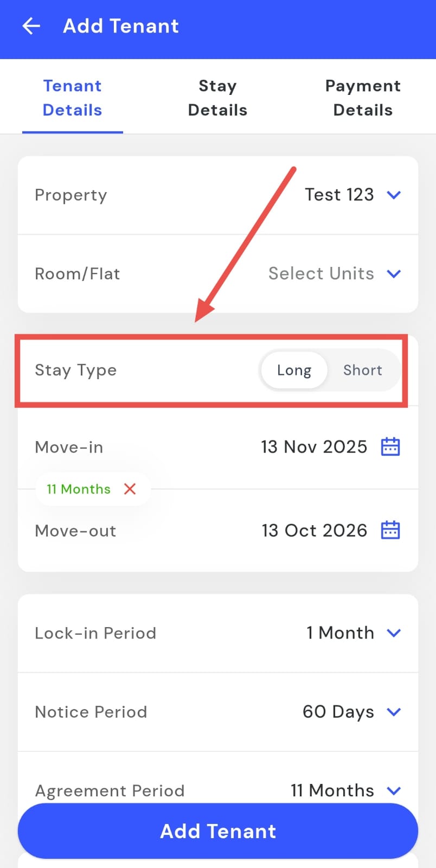Switch to the Stay Details tab
The image size is (436, 868).
[217, 98]
